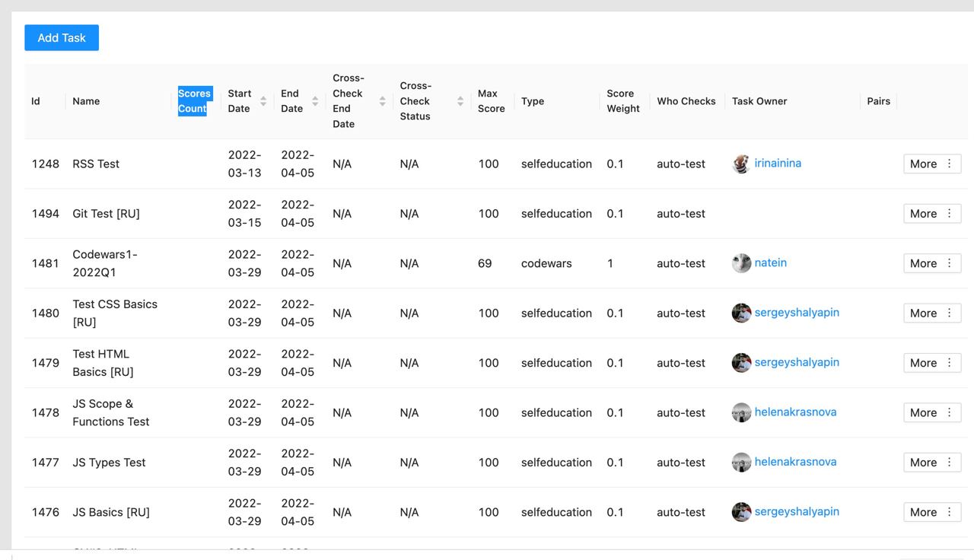Click sergeyshalyapin's avatar on Test HTML Basics row

[740, 363]
